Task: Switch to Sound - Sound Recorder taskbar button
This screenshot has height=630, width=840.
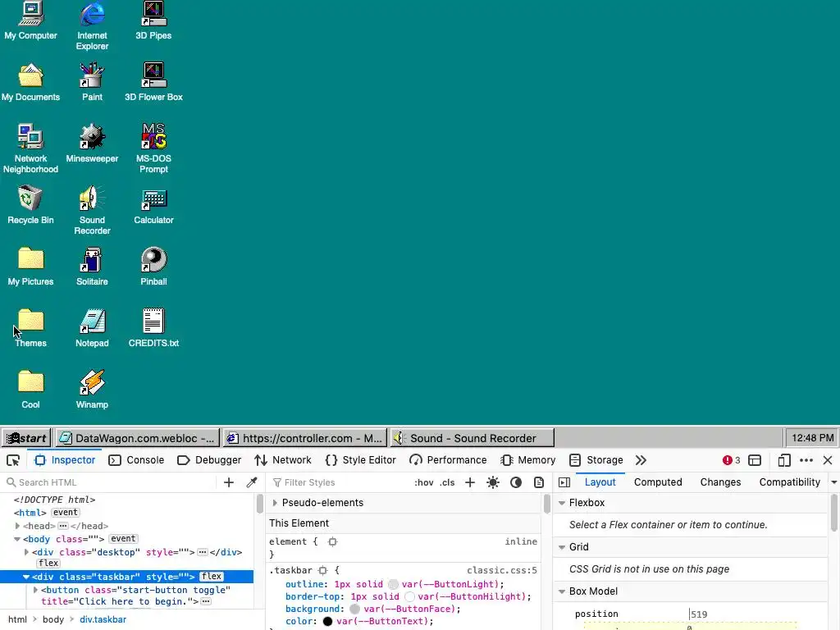Action: click(472, 438)
